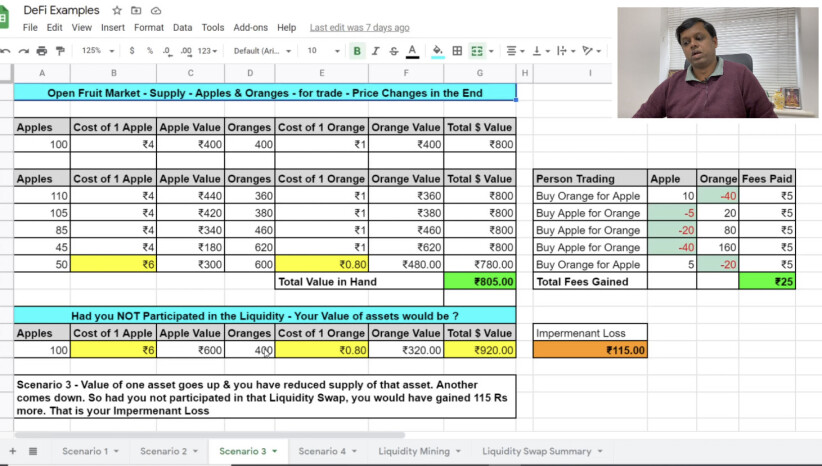Image resolution: width=822 pixels, height=466 pixels.
Task: Open the Format menu
Action: point(149,27)
